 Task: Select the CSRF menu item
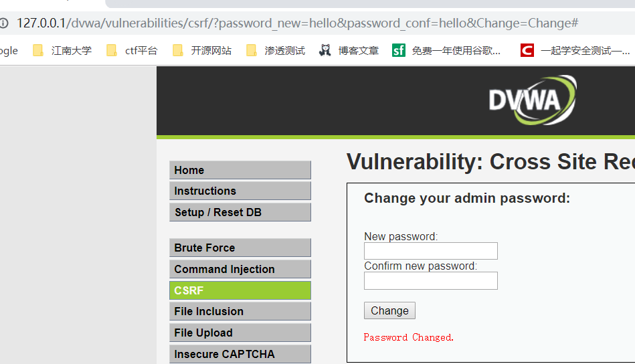pyautogui.click(x=240, y=290)
